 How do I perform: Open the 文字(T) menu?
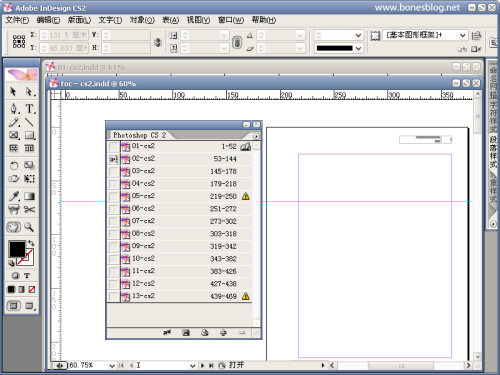[x=110, y=20]
